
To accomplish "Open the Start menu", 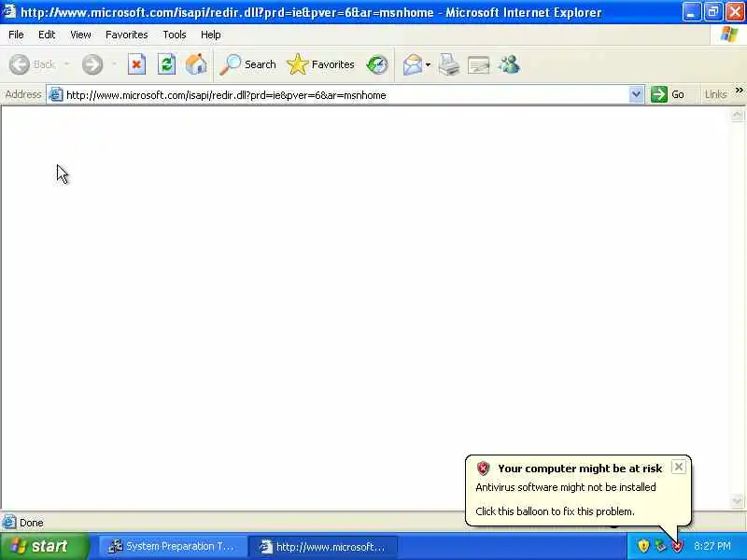I will point(45,546).
